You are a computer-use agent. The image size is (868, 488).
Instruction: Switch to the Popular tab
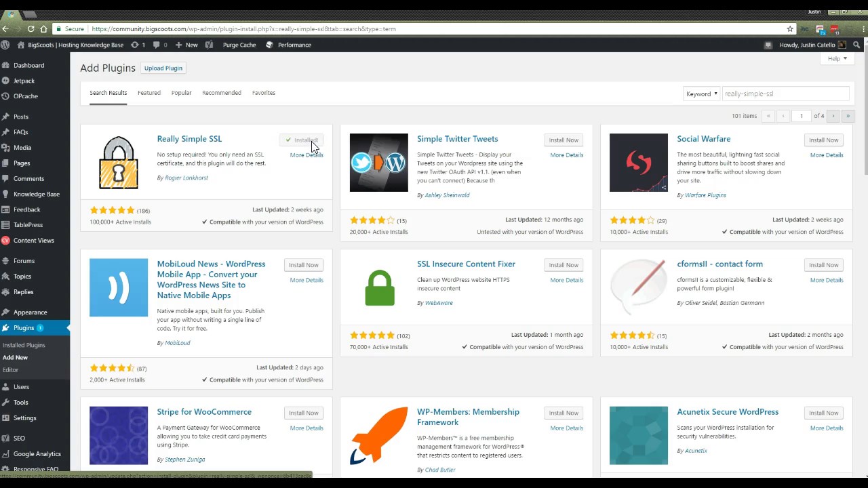point(181,93)
